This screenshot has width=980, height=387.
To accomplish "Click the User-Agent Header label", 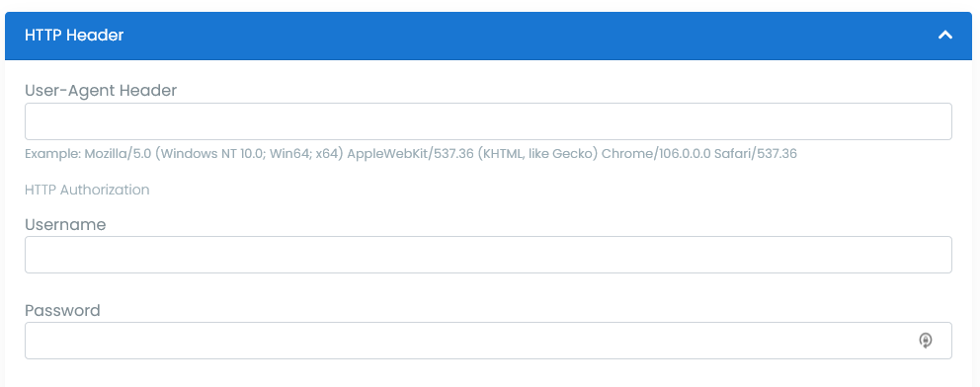I will [101, 91].
